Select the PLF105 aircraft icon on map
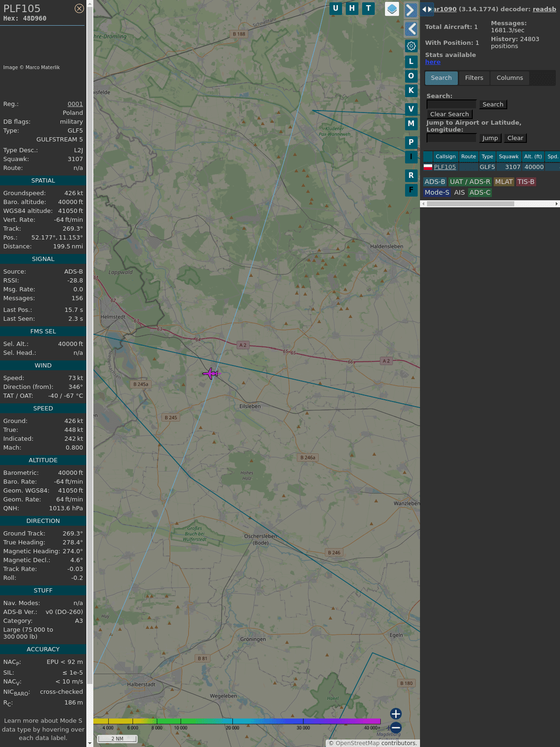 point(211,373)
